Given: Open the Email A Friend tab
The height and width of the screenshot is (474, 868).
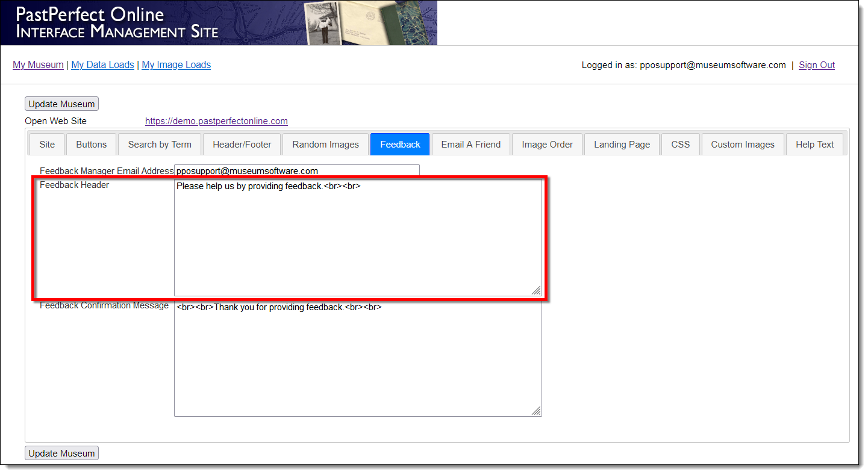Looking at the screenshot, I should click(x=471, y=145).
